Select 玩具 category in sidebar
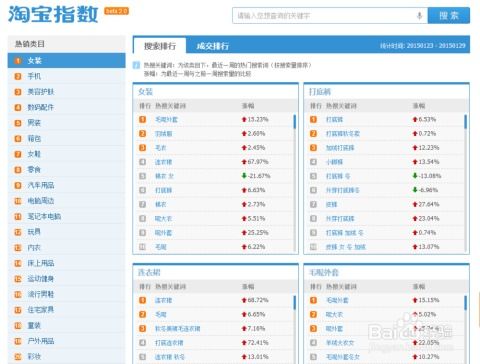 point(67,232)
